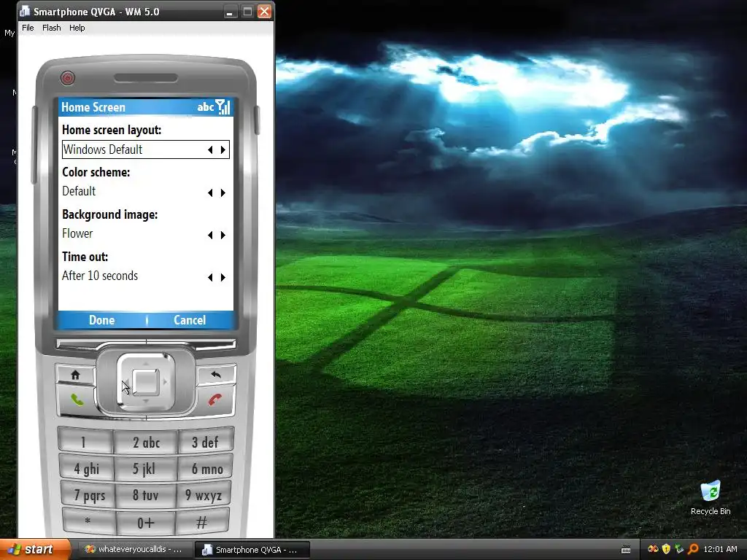This screenshot has width=747, height=560.
Task: Click the Default color scheme value
Action: (x=79, y=192)
